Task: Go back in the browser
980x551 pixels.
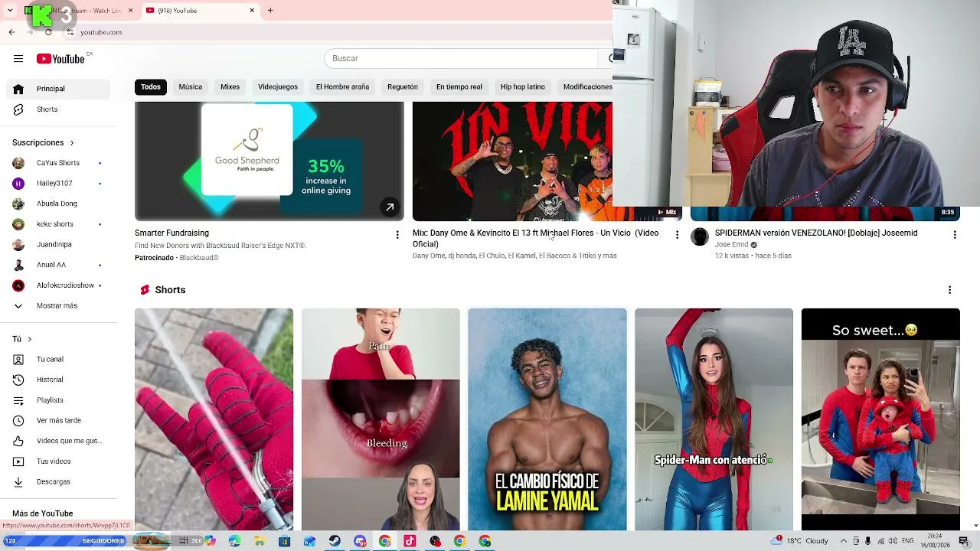Action: tap(11, 32)
